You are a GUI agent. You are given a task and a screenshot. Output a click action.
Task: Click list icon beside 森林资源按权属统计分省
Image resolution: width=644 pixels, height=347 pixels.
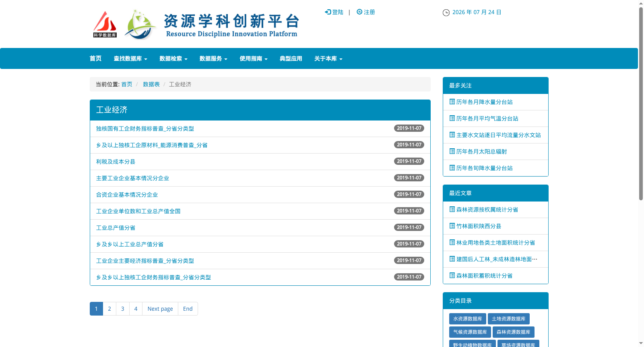(x=452, y=210)
